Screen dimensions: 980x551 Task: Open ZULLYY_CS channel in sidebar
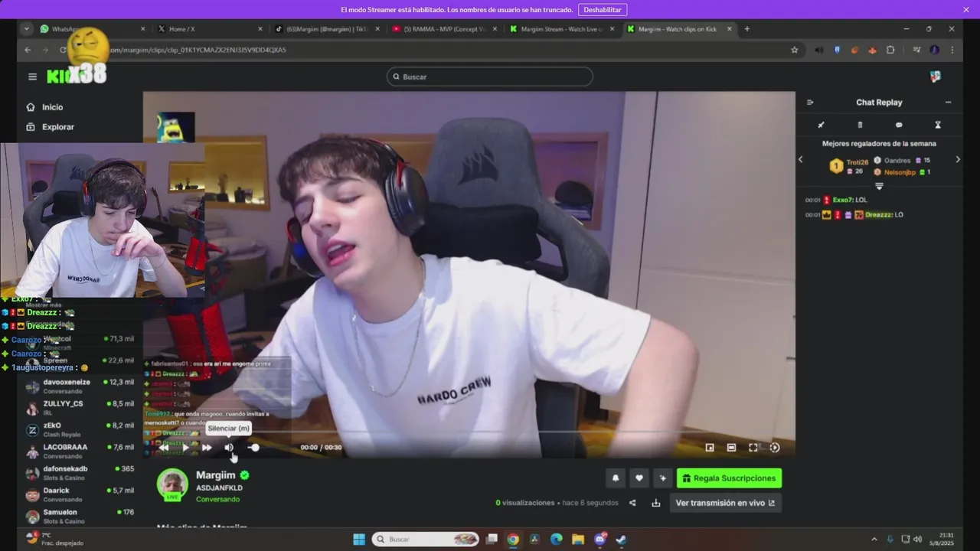pos(80,408)
